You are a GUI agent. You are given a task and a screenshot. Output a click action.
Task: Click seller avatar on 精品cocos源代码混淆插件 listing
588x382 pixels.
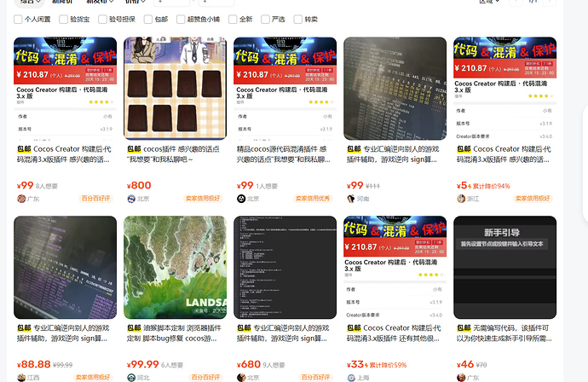[x=241, y=199]
